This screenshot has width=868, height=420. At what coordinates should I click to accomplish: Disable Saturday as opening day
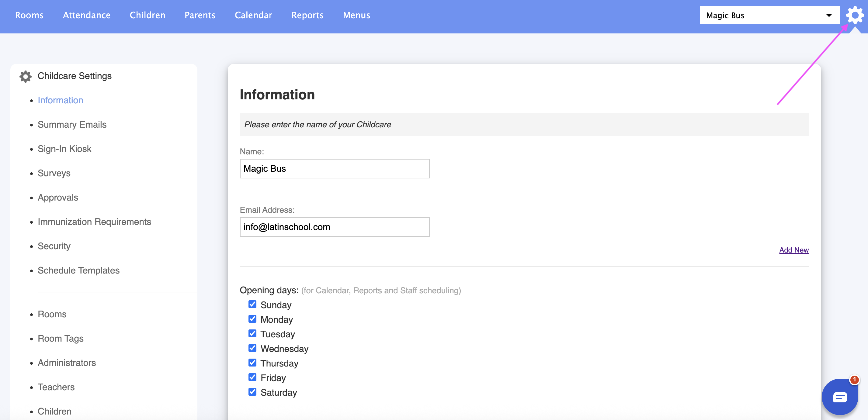pyautogui.click(x=252, y=392)
